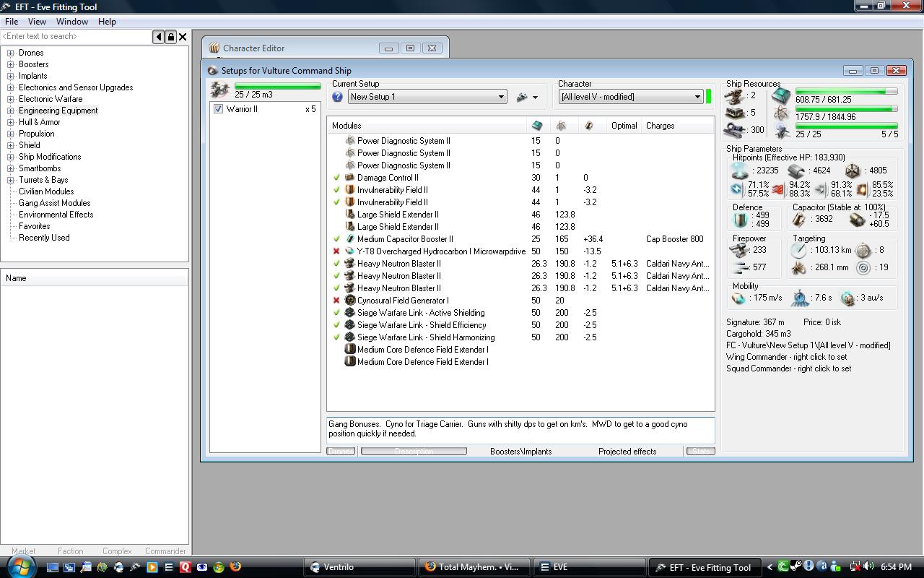Click the EM resistance icon by 71.1%
The image size is (924, 578).
737,189
